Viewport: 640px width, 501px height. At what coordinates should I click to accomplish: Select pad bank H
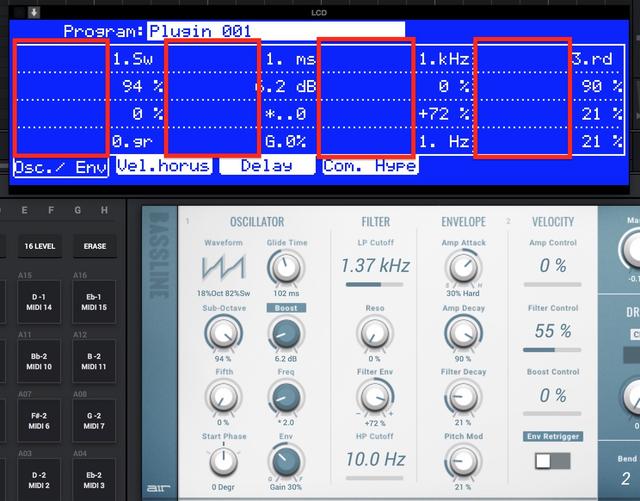[104, 210]
